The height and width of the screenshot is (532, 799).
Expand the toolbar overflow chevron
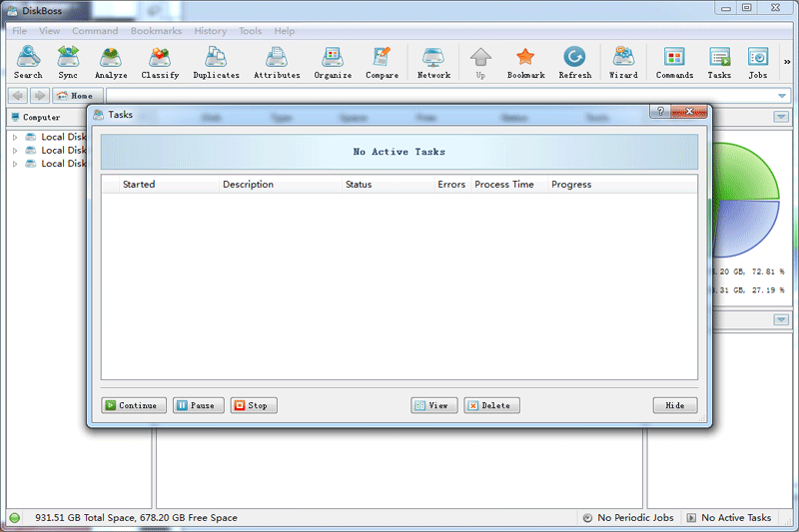point(787,60)
